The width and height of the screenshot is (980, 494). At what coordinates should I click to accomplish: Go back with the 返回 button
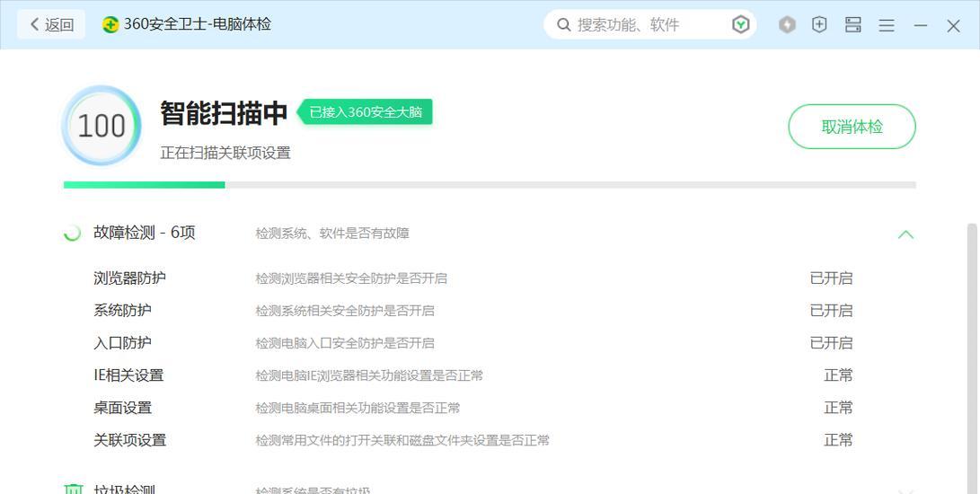[x=51, y=25]
